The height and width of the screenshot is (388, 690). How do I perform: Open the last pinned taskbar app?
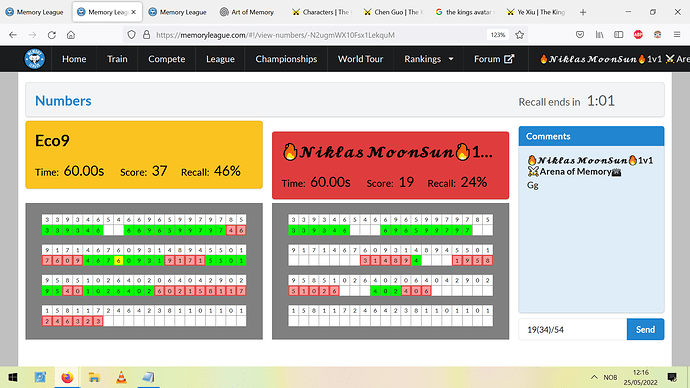(148, 377)
